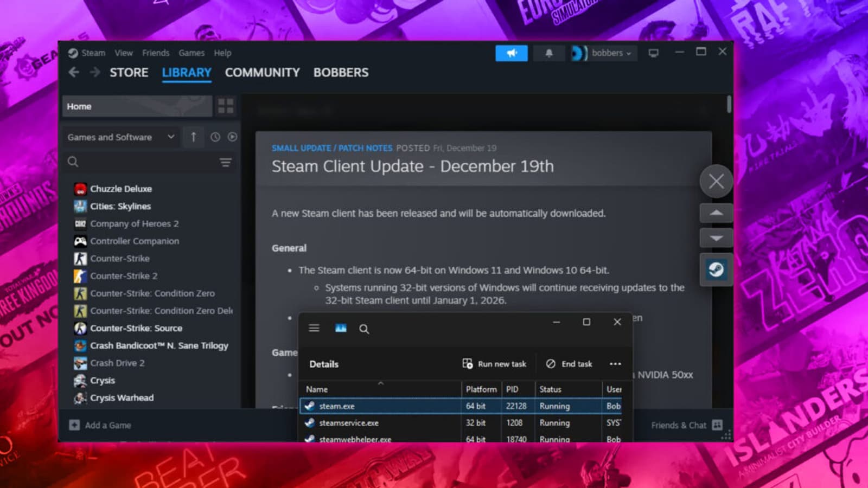868x488 pixels.
Task: Switch to Big Picture mode monitor icon
Action: (x=653, y=53)
